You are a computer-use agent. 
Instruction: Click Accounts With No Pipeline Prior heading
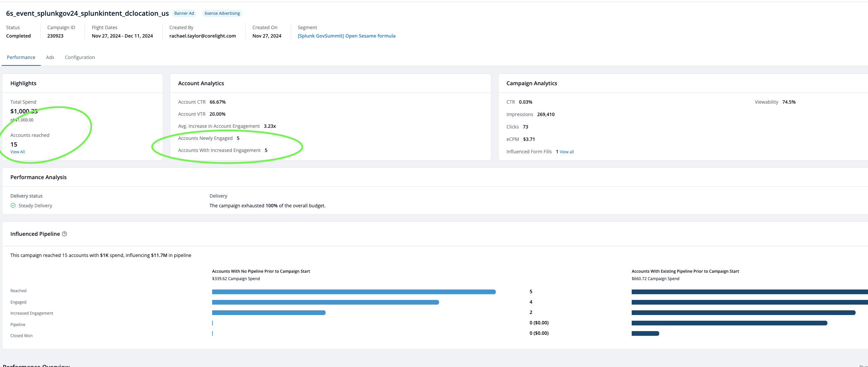click(261, 271)
